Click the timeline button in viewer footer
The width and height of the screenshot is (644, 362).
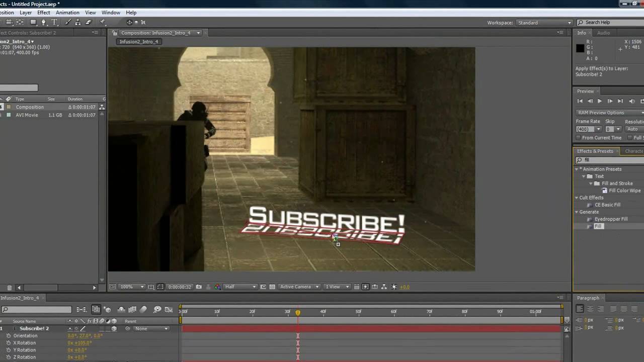coord(374,287)
